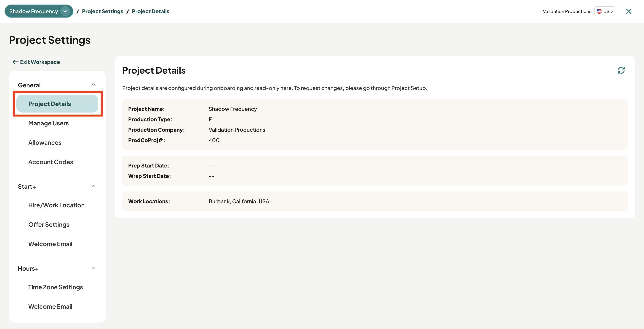The height and width of the screenshot is (329, 644).
Task: Click the ProdCoProj# value 400
Action: click(x=214, y=140)
